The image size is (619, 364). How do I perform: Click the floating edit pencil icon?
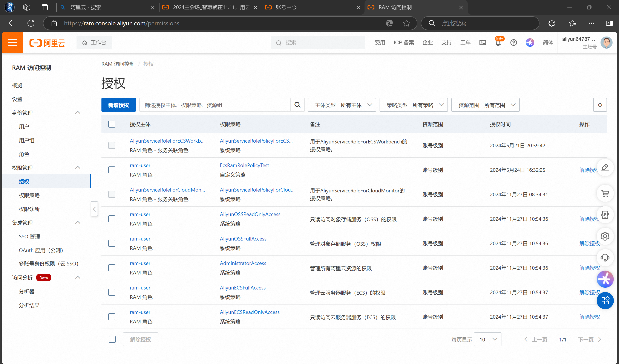pos(605,168)
